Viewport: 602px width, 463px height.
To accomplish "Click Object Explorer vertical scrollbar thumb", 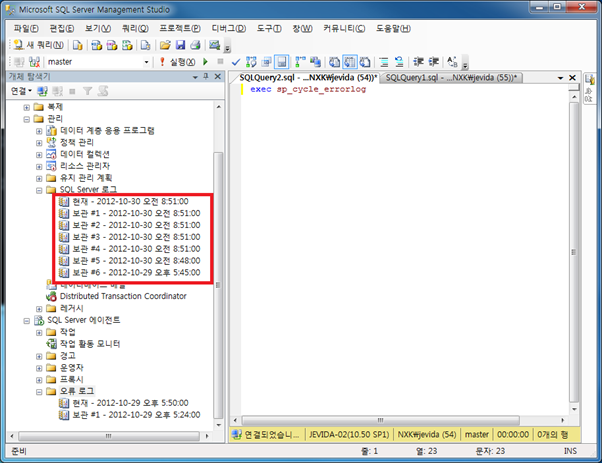I will [x=218, y=285].
